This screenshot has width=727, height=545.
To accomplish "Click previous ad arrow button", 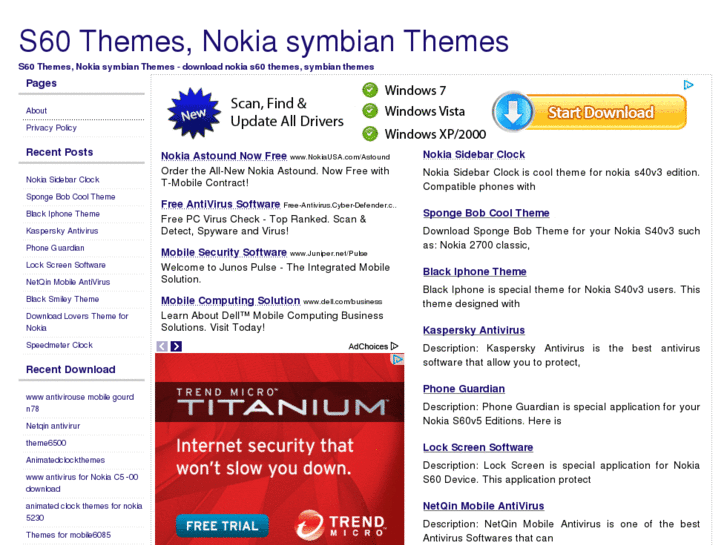I will click(x=162, y=346).
